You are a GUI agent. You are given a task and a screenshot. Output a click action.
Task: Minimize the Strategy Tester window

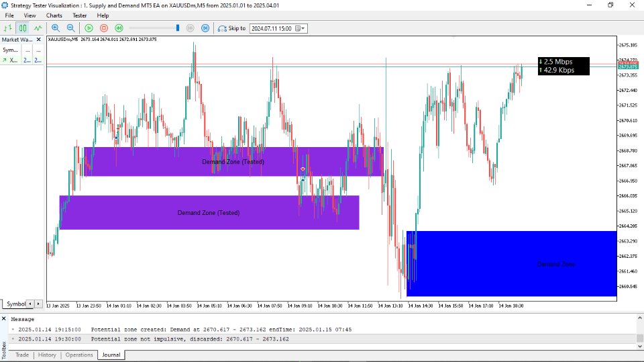click(590, 5)
